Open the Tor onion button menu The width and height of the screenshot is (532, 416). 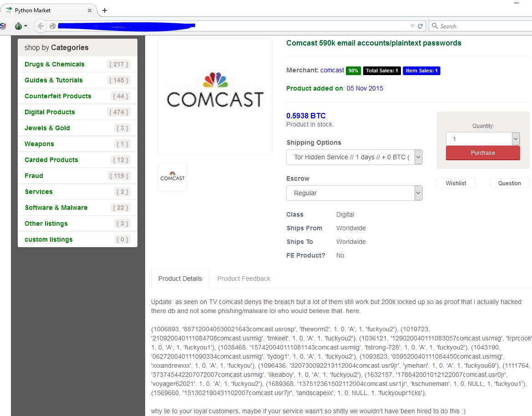[x=20, y=26]
